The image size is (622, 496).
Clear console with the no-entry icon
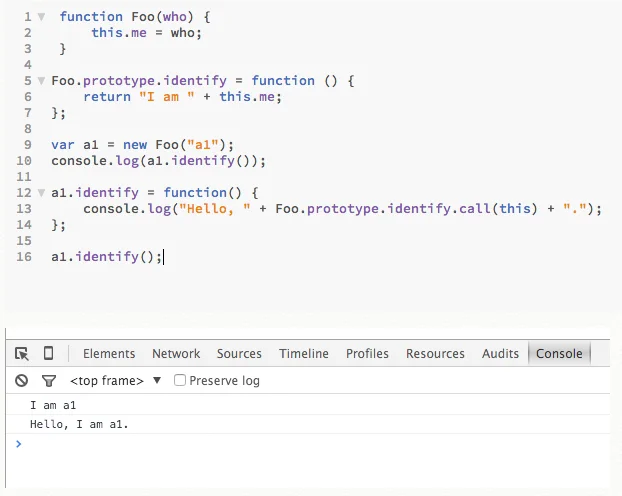click(x=21, y=381)
